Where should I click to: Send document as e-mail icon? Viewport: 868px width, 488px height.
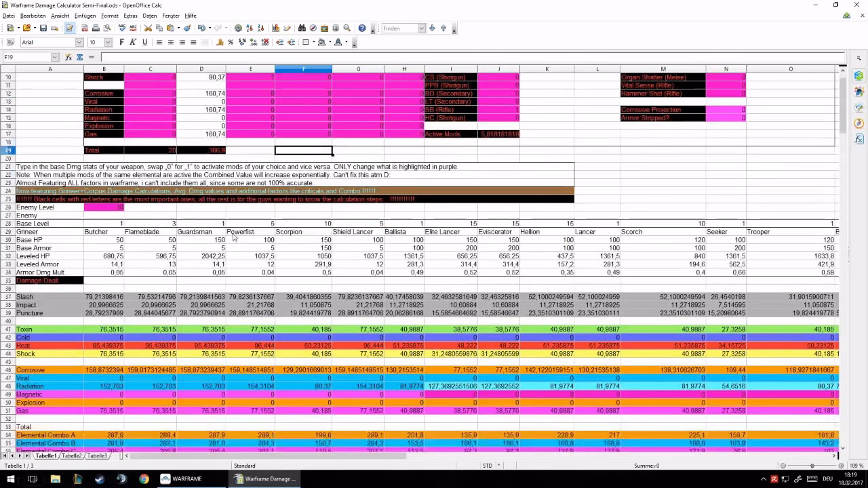[x=55, y=28]
